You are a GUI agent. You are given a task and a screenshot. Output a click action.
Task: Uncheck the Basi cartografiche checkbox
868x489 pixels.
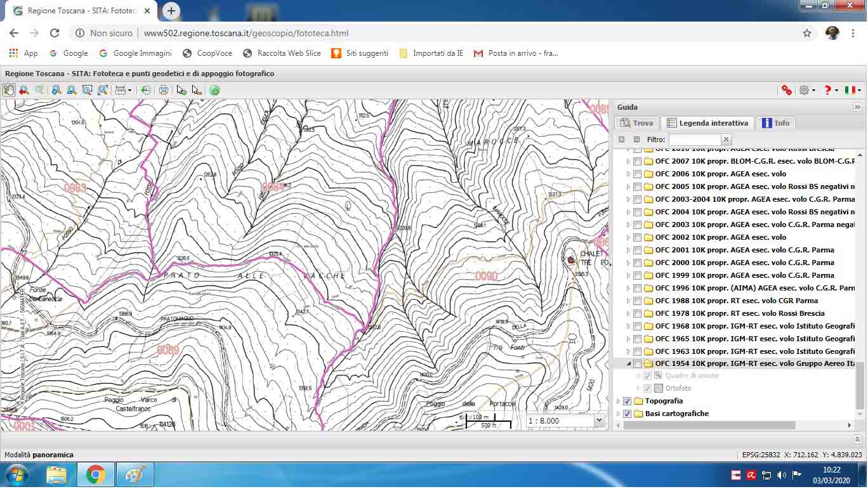click(x=628, y=414)
